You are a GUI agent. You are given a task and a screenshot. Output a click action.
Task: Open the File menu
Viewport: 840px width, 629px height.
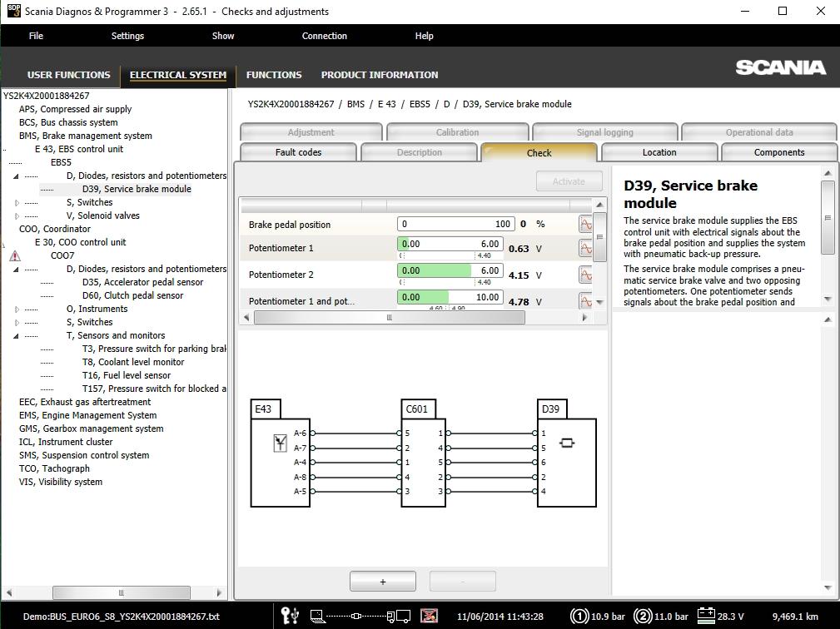pos(36,36)
